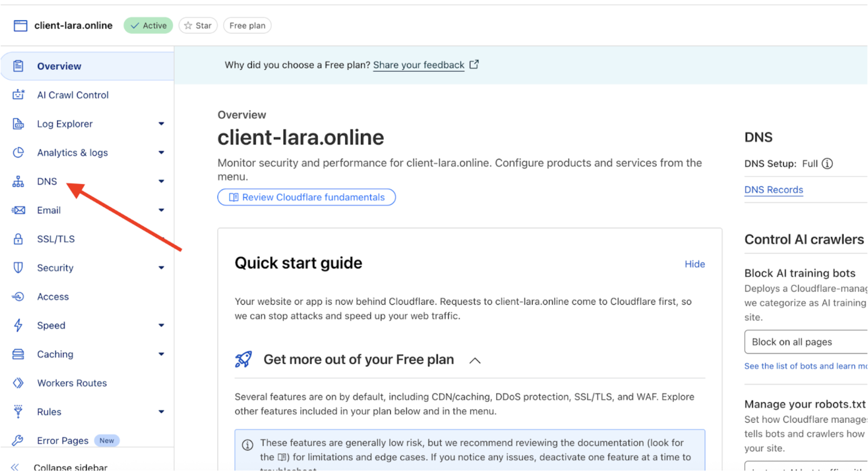Click the Speed lightning bolt icon
The image size is (868, 472).
(x=18, y=325)
